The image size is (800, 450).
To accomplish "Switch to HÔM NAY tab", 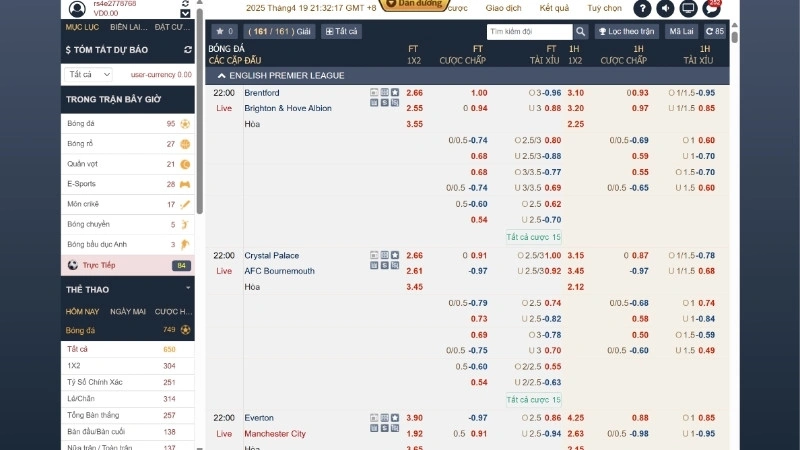I will point(82,312).
